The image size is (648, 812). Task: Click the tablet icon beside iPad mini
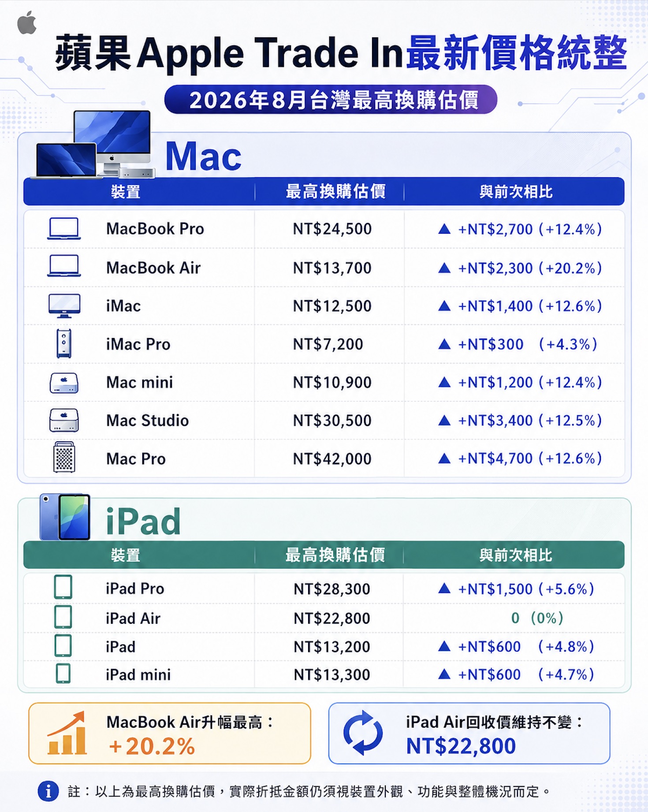coord(63,674)
